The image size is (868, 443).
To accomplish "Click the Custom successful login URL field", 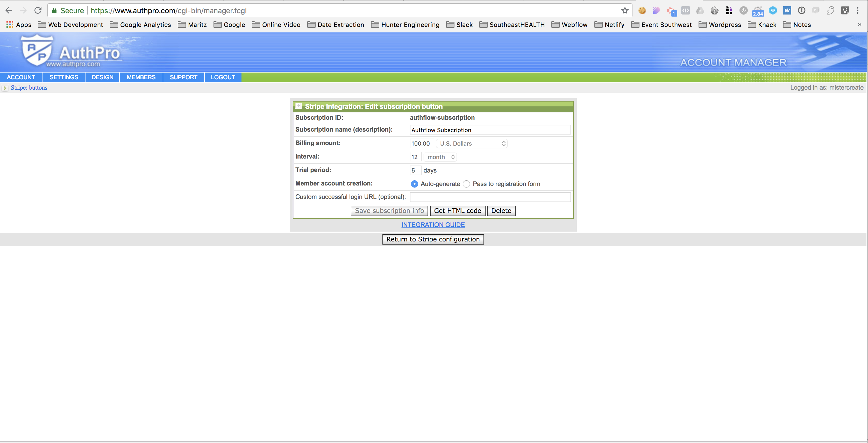I will 490,197.
